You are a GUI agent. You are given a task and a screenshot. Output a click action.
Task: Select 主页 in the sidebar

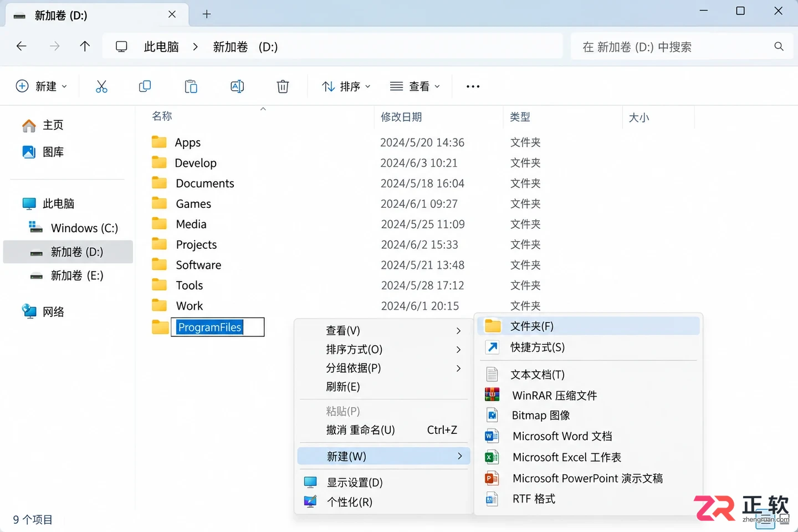(x=53, y=125)
